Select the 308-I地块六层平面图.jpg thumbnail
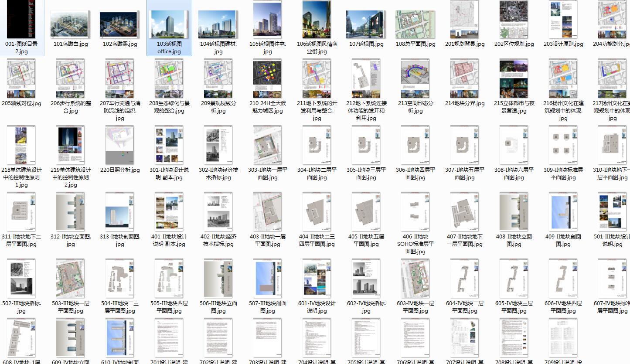Viewport: 630px width, 364px height. point(514,146)
